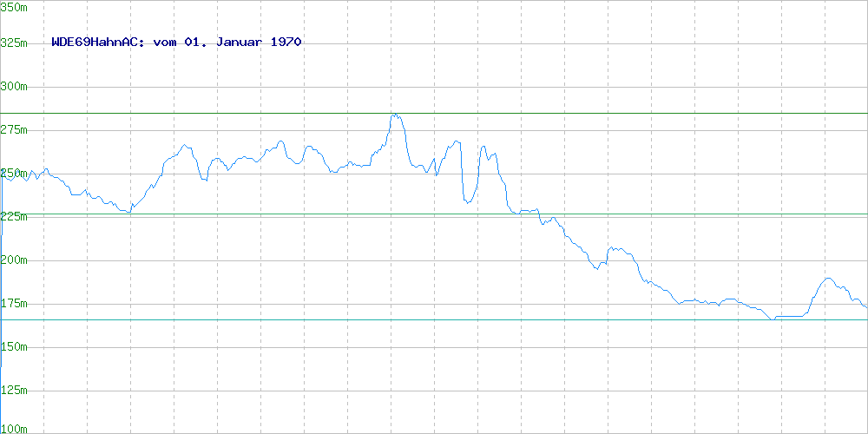Click the lowest point of the blue profile line
The height and width of the screenshot is (434, 868).
coord(772,319)
